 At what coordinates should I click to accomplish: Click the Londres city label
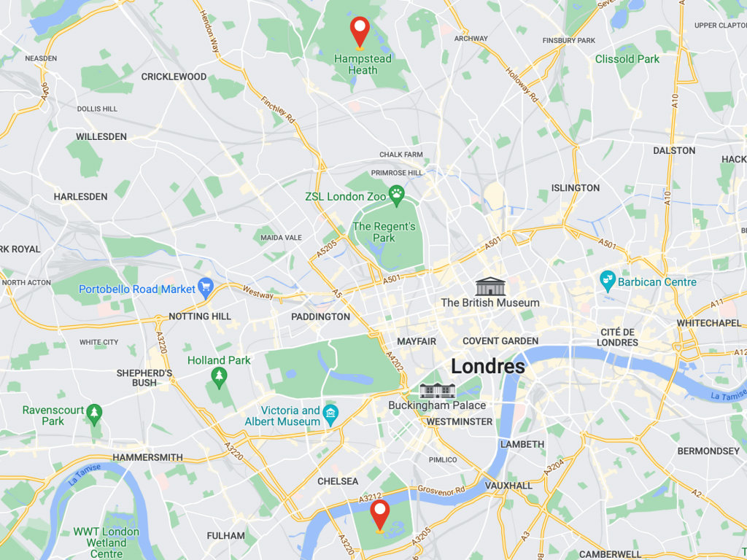488,366
